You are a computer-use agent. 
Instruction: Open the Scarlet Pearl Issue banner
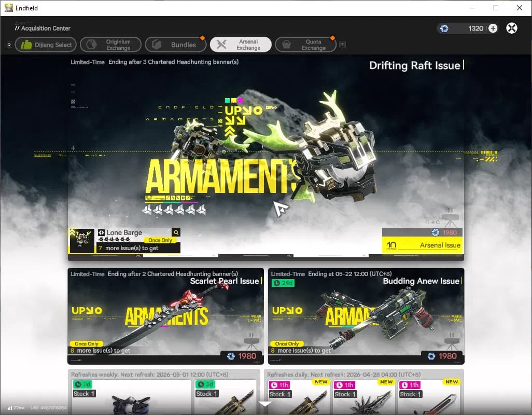165,316
